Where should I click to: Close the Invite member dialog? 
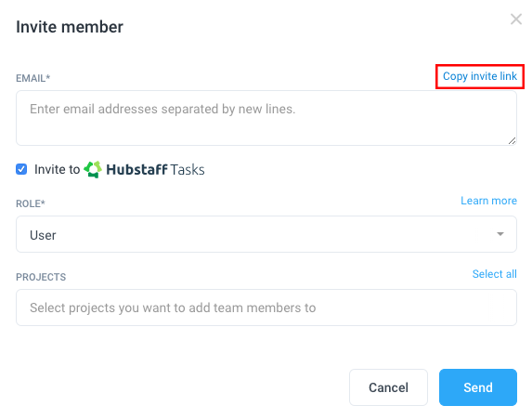(516, 20)
